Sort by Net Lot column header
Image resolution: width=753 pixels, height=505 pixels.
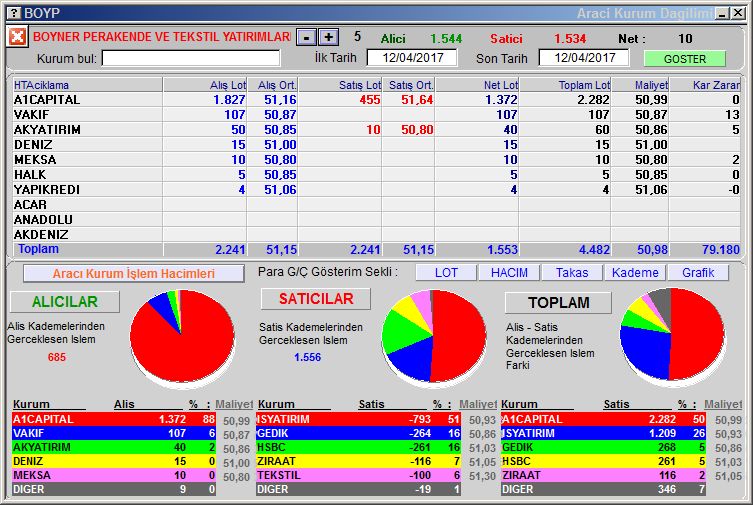[x=477, y=85]
